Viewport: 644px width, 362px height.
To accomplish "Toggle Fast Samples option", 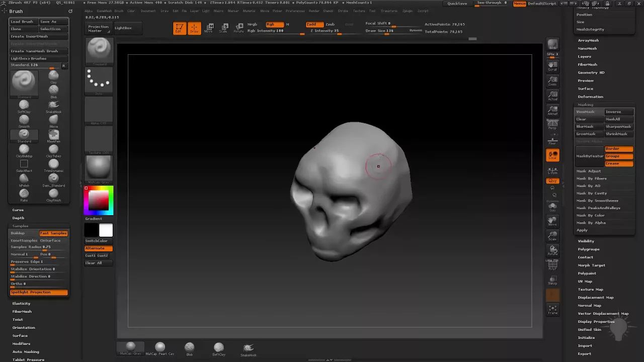I will 53,233.
